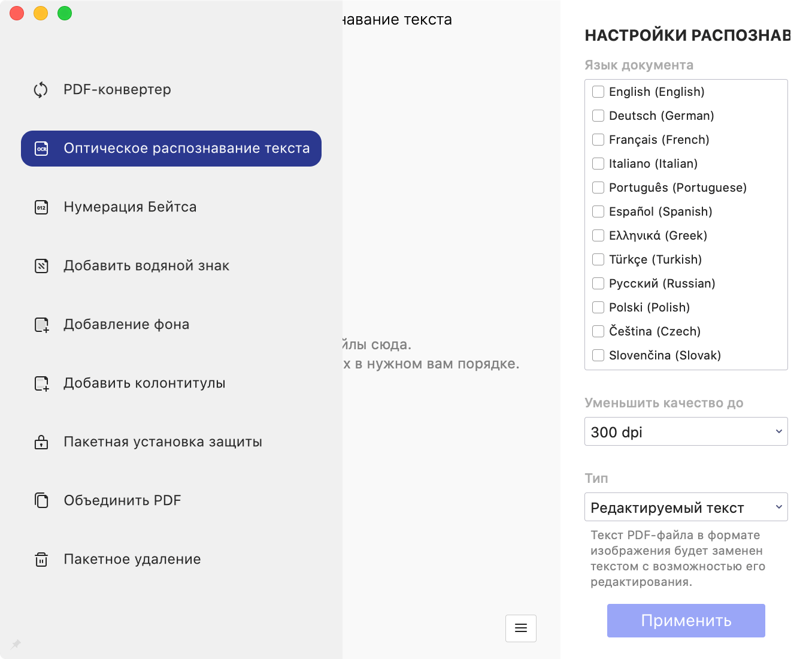This screenshot has height=659, width=812.
Task: Click the OCR icon in the highlighted sidebar item
Action: (41, 149)
